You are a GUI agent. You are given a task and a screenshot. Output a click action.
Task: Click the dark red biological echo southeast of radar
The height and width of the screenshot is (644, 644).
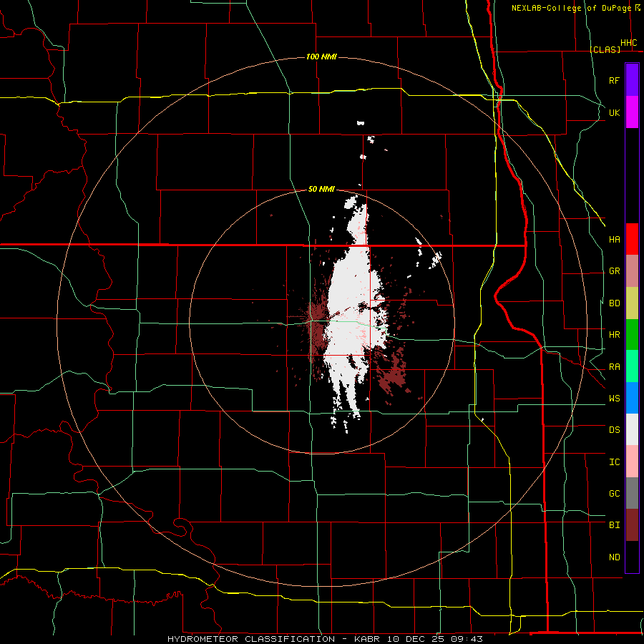pos(394,374)
